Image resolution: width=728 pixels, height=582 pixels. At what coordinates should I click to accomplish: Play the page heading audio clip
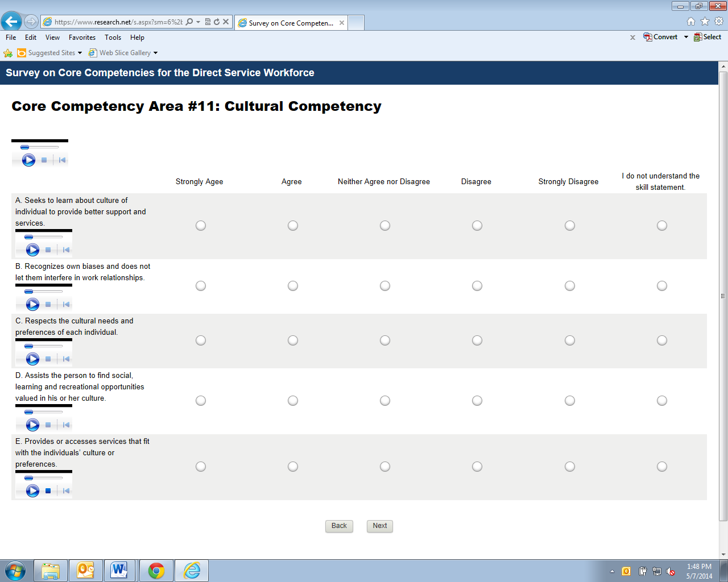coord(28,160)
